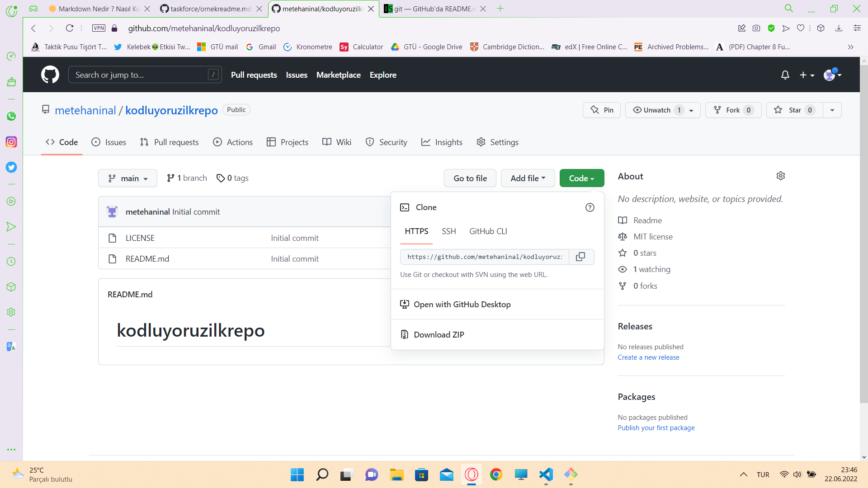Open the notifications bell
Screen dimensions: 868x488
click(x=785, y=75)
